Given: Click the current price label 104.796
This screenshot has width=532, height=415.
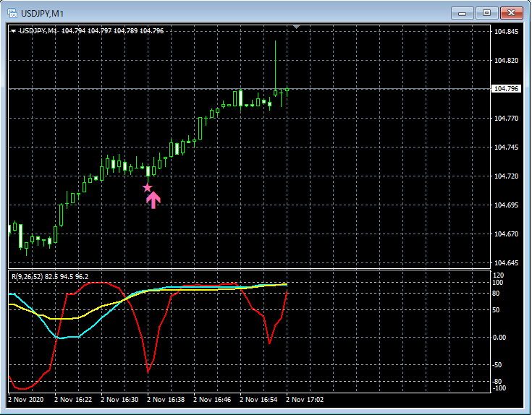Looking at the screenshot, I should click(506, 89).
